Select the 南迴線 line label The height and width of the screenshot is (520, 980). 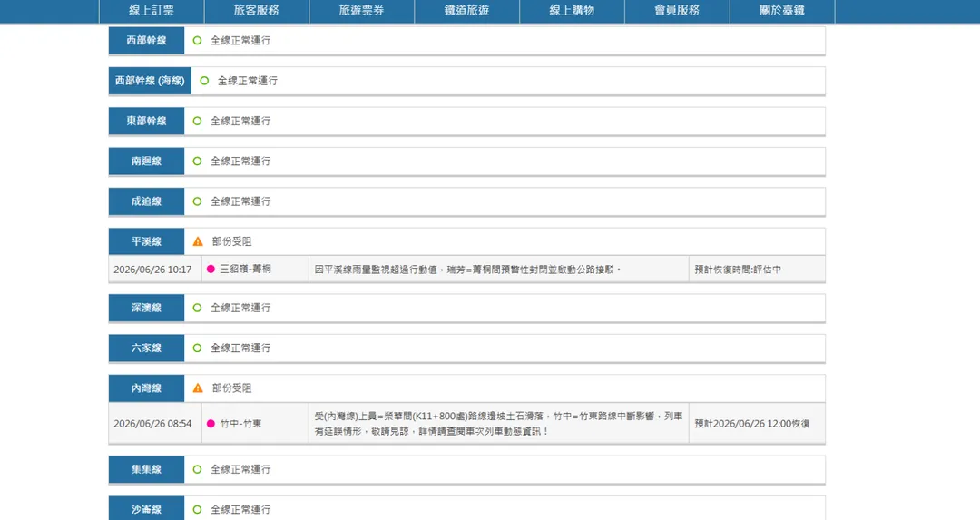146,162
